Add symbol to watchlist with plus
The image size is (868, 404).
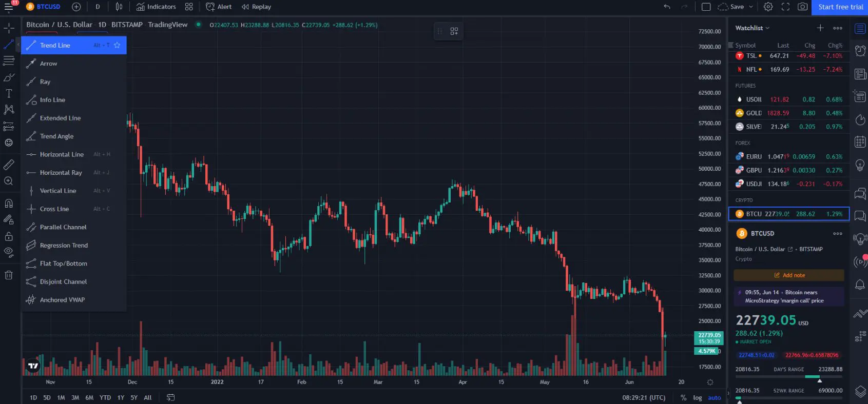click(820, 28)
